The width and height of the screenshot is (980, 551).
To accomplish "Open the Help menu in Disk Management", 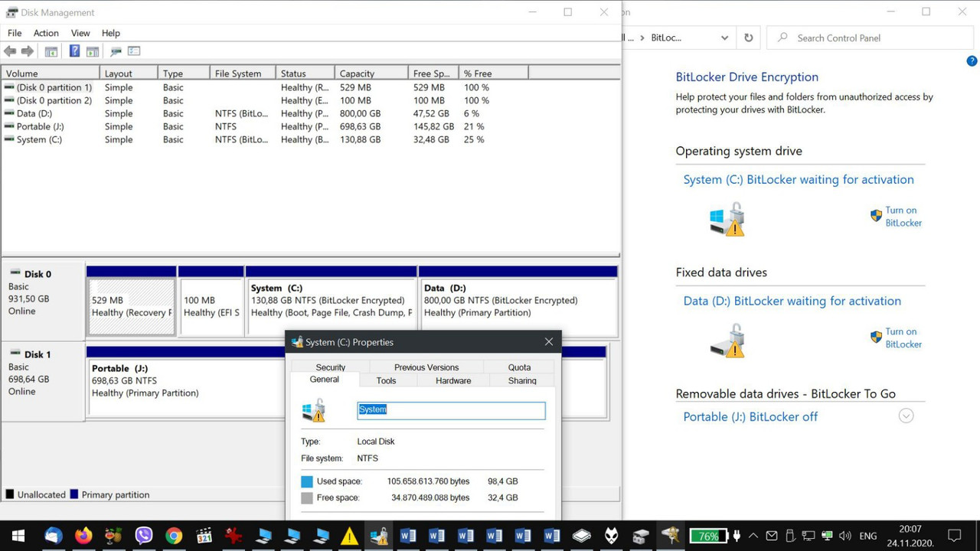I will pyautogui.click(x=111, y=33).
